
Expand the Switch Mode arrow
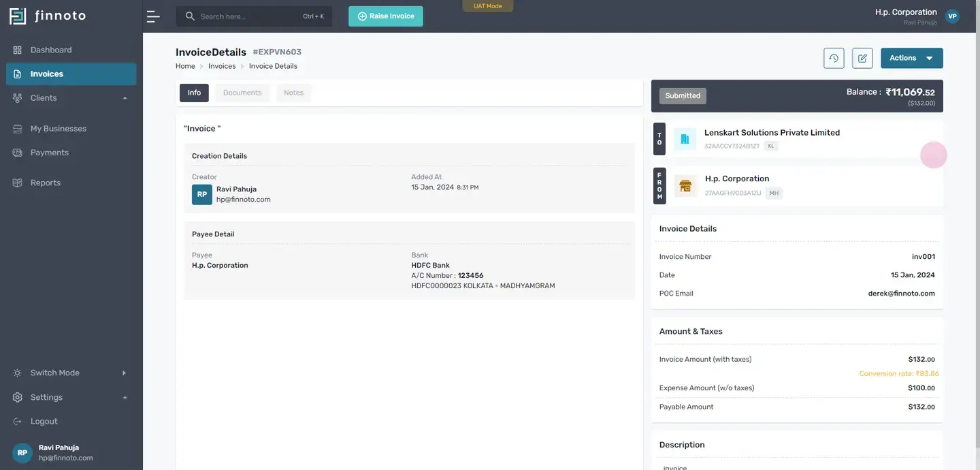pos(124,373)
